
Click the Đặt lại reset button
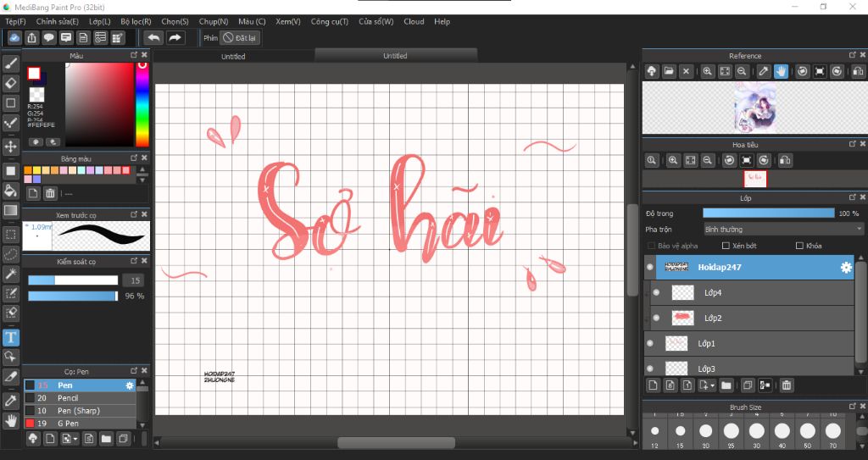[x=240, y=38]
